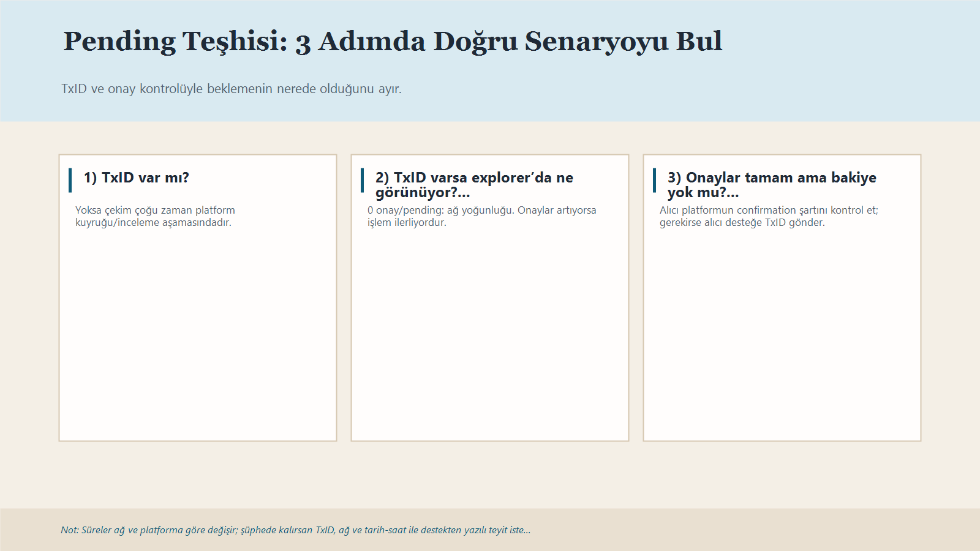
Task: Select the third card about confirmation şartı
Action: (x=782, y=297)
